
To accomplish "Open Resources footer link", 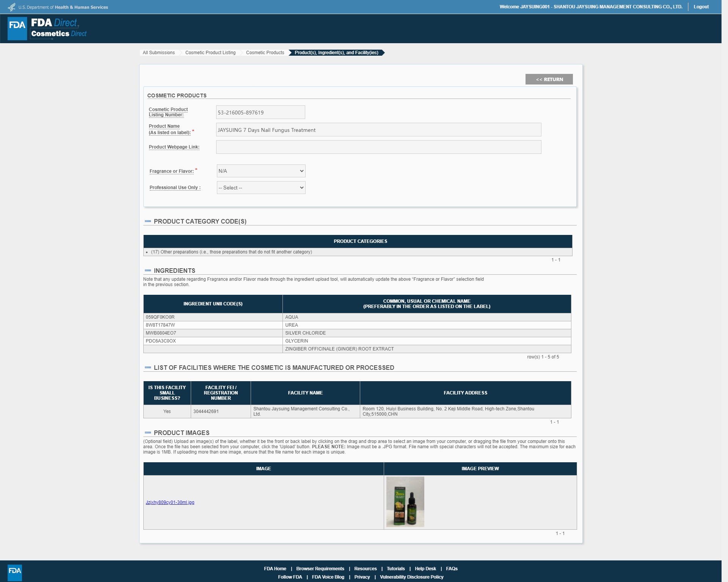I will [x=365, y=569].
